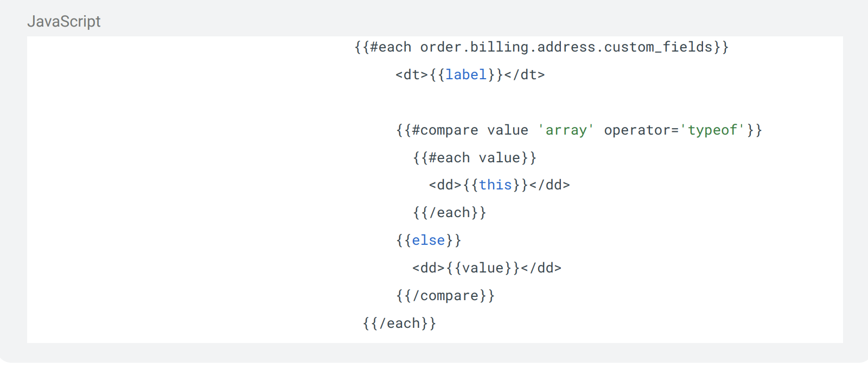Viewport: 868px width, 368px height.
Task: Click the closing dd tag after this
Action: click(x=550, y=185)
